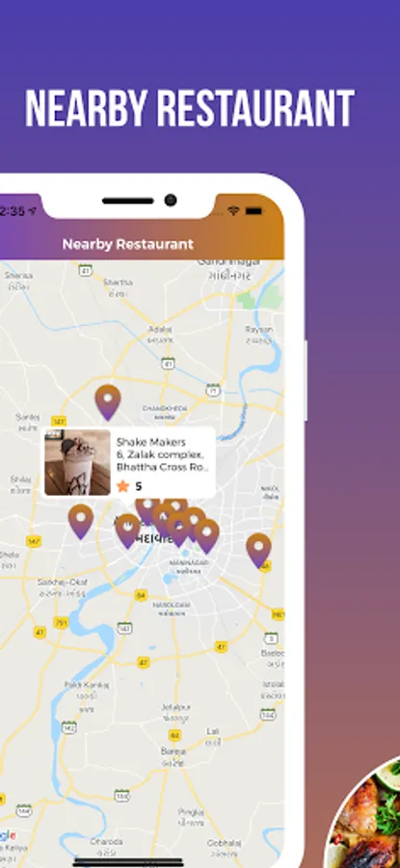Tap the route 751 highway shield
The height and width of the screenshot is (868, 400).
pyautogui.click(x=61, y=623)
